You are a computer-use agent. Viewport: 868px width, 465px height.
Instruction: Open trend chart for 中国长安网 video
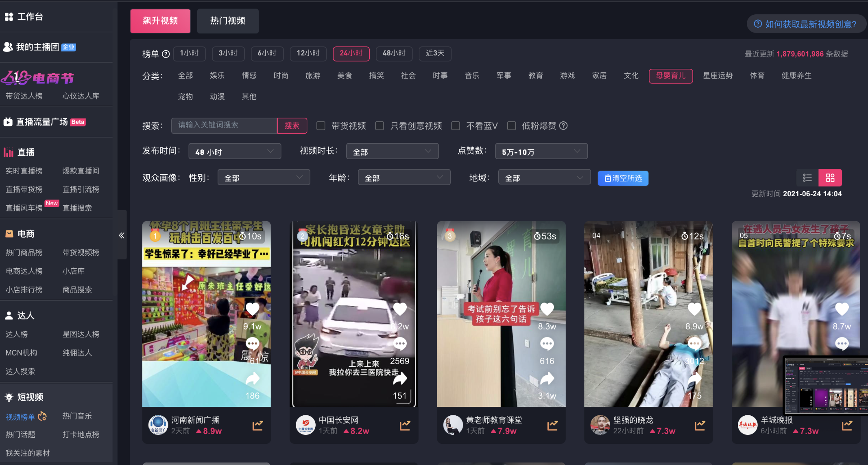pyautogui.click(x=405, y=426)
